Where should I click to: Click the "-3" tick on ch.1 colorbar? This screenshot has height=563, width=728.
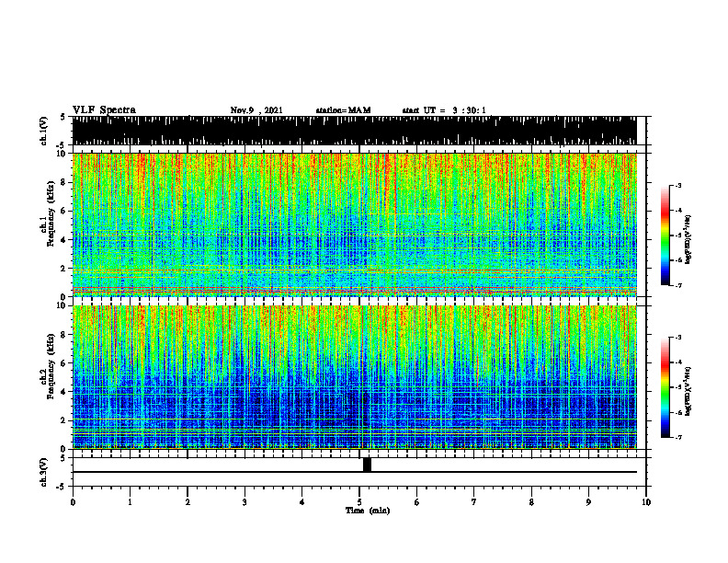click(x=678, y=185)
